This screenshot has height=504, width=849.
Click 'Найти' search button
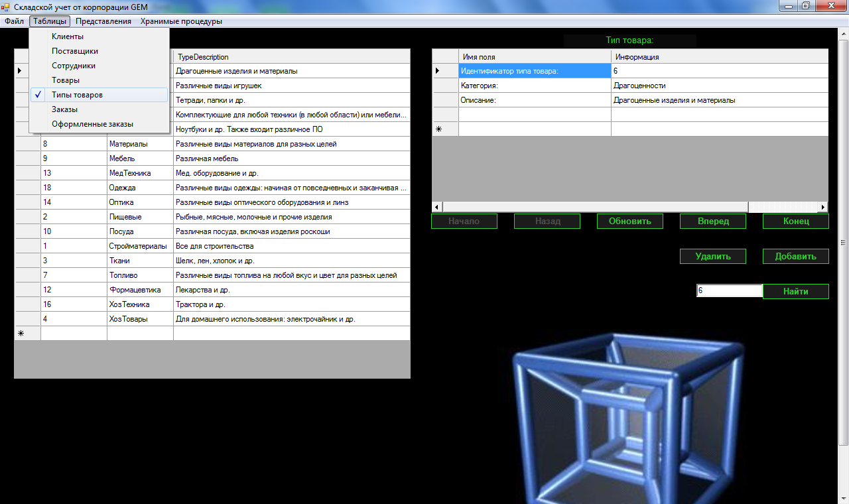pyautogui.click(x=795, y=291)
